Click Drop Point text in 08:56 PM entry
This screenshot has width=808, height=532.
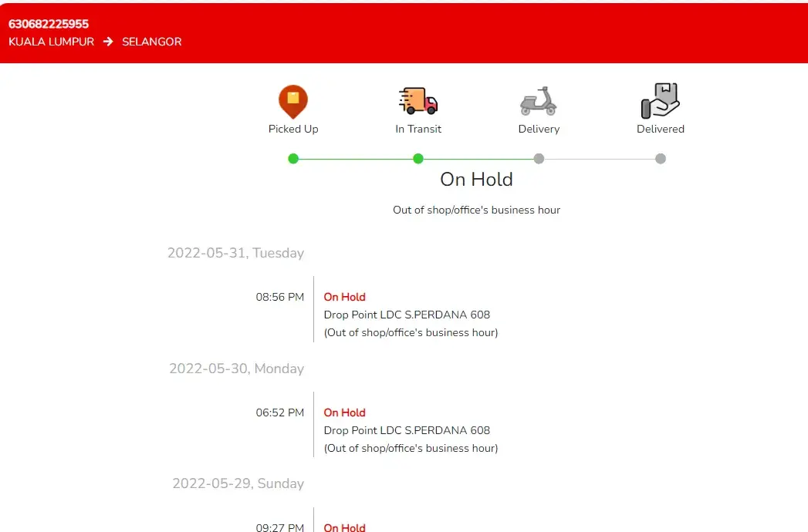[x=407, y=315]
